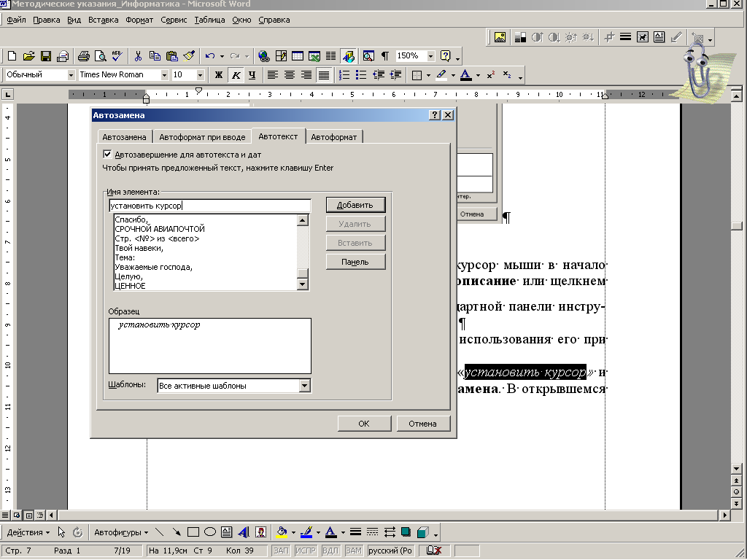The height and width of the screenshot is (560, 747).
Task: Run the spelling check tool
Action: [x=117, y=56]
